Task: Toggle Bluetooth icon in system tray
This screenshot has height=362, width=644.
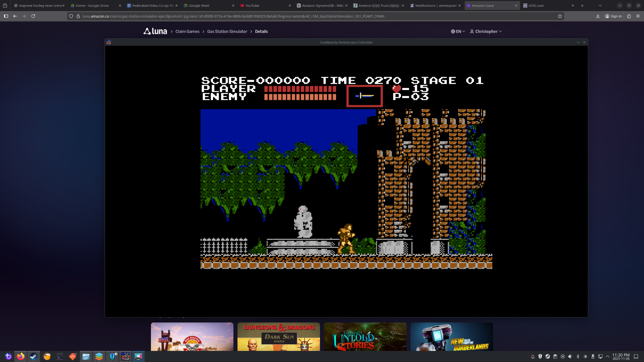Action: click(578, 356)
